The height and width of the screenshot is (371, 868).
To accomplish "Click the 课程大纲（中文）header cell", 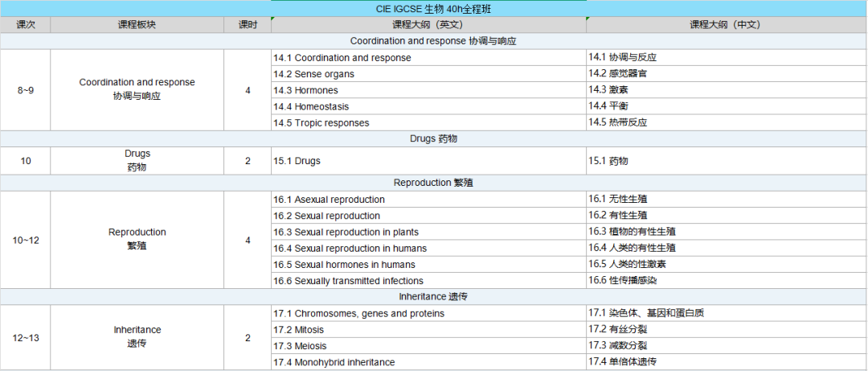I will coord(725,25).
